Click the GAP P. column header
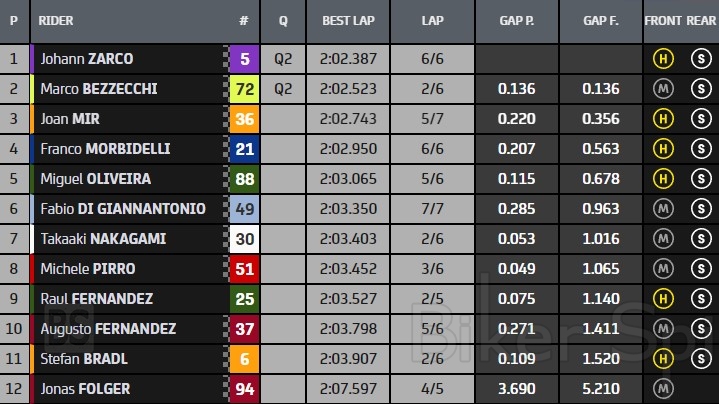Screen dimensions: 719x404 (x=517, y=20)
